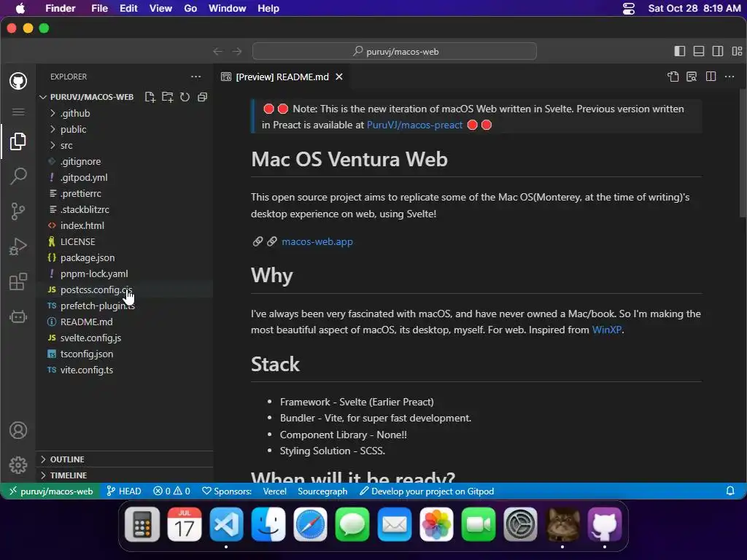The height and width of the screenshot is (560, 747).
Task: Open the hamburger menu in activity bar
Action: 18,112
